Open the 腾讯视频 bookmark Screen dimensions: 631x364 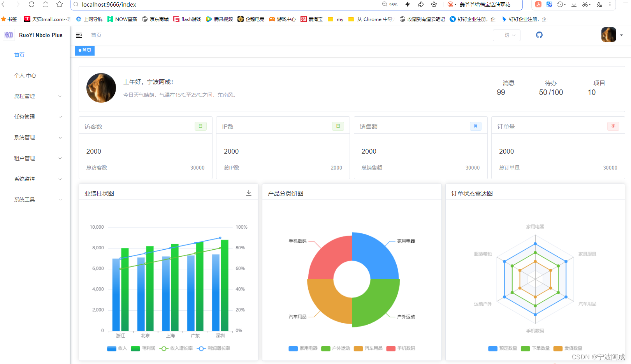click(x=220, y=19)
